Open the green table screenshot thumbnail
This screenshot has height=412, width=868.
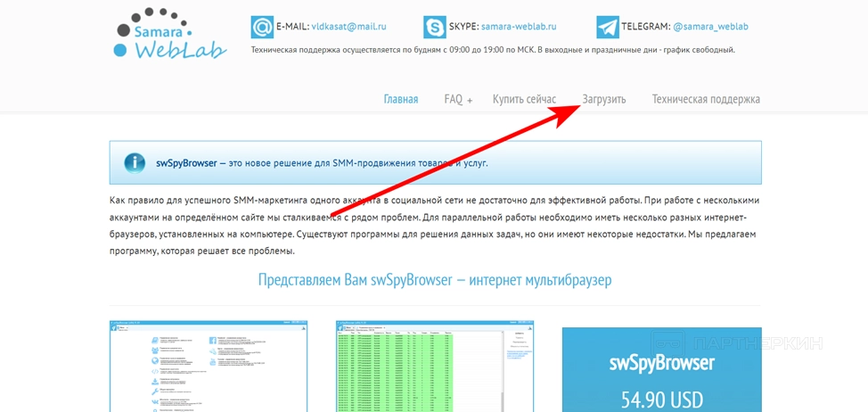435,366
